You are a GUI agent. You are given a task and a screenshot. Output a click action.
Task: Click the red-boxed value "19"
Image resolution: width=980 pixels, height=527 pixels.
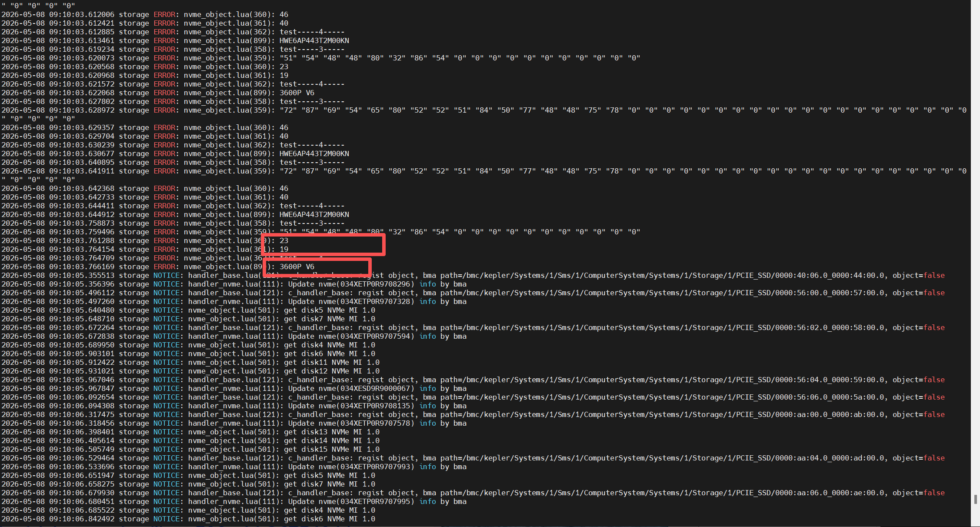coord(284,249)
